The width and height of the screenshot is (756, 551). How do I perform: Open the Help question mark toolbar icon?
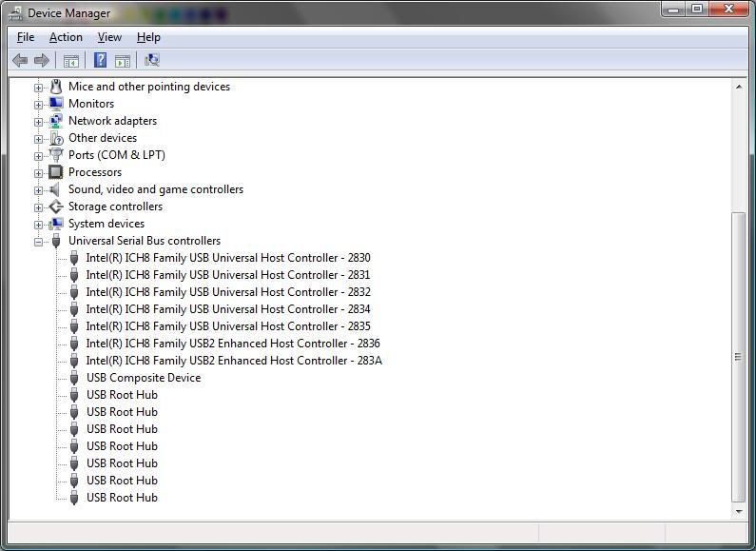(100, 60)
